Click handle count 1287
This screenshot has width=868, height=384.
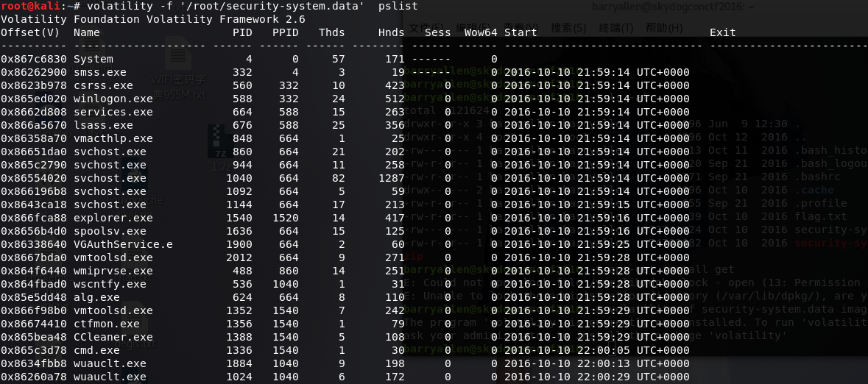[392, 178]
